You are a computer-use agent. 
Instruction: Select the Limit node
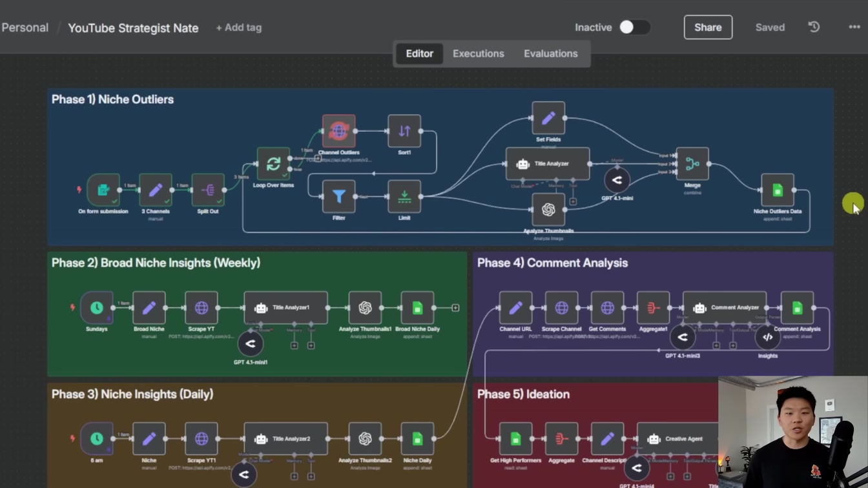tap(404, 196)
